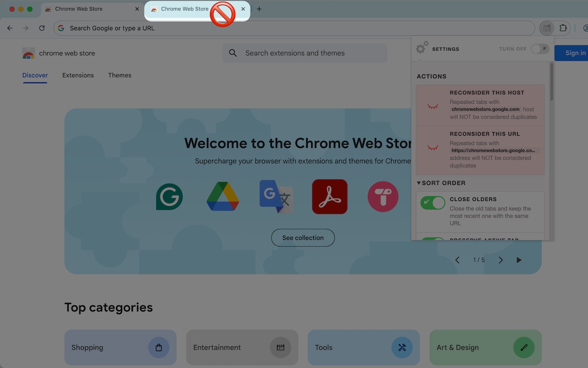Click the Entertainment clapperboard icon
This screenshot has height=368, width=588.
point(280,348)
